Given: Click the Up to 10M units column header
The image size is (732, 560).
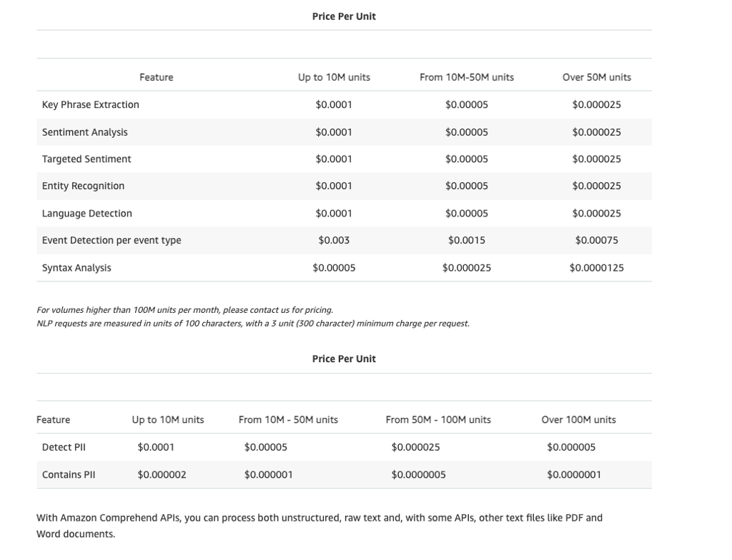Looking at the screenshot, I should pos(334,77).
